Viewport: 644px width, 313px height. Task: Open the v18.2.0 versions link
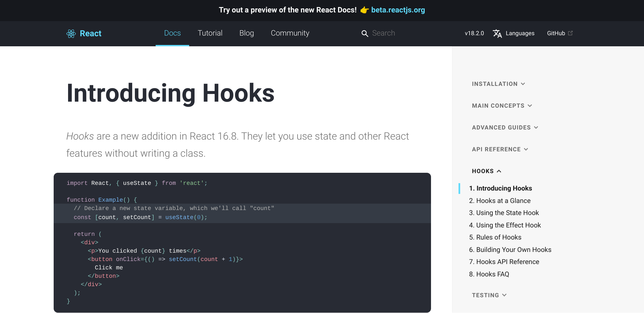pyautogui.click(x=474, y=33)
